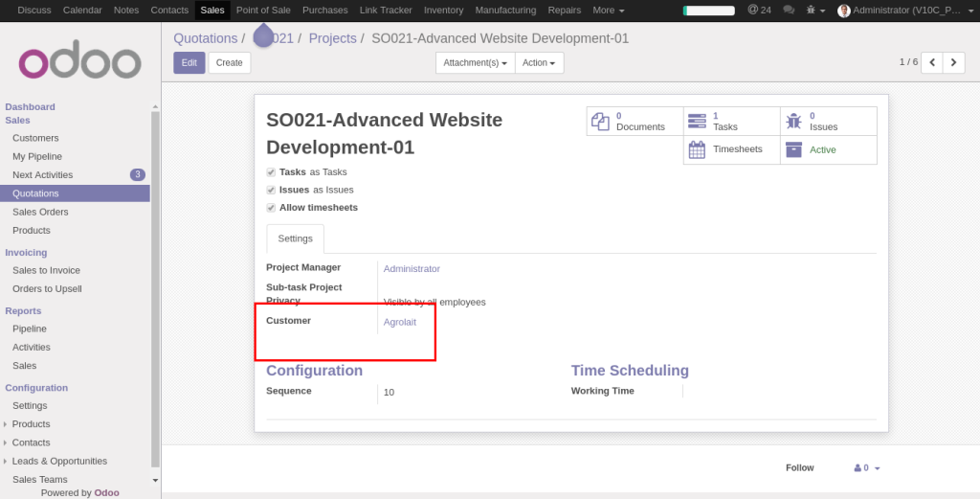Image resolution: width=980 pixels, height=499 pixels.
Task: Open the Discuss menu
Action: [x=34, y=10]
